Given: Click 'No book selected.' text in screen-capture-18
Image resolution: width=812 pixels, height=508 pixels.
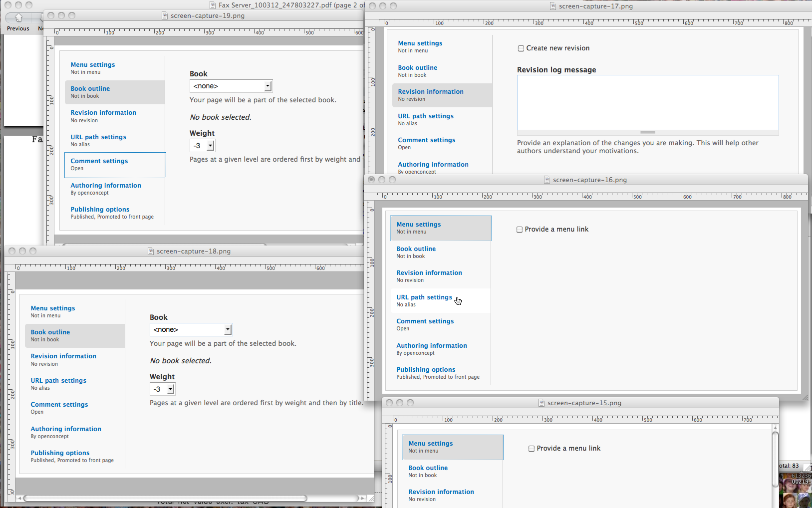Looking at the screenshot, I should [181, 361].
